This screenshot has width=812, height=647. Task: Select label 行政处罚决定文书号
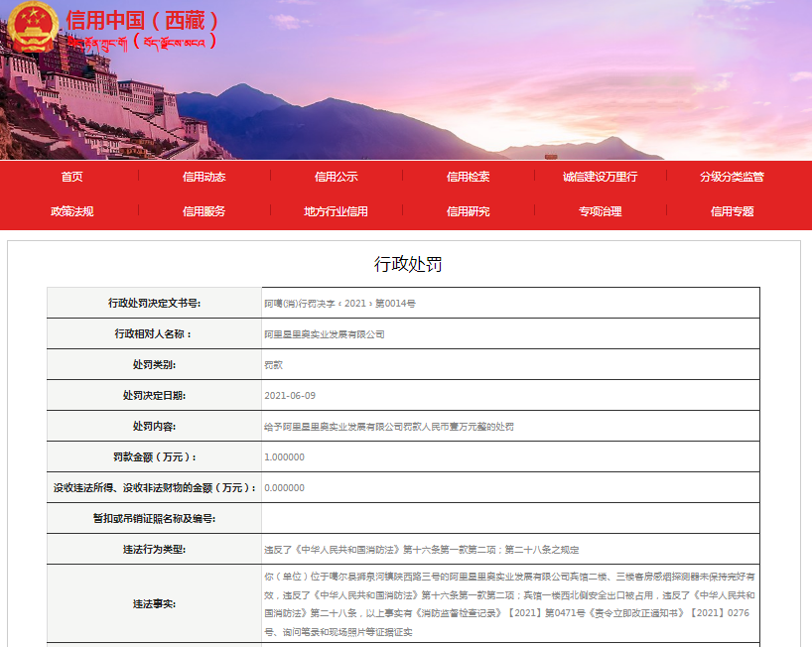[x=154, y=304]
